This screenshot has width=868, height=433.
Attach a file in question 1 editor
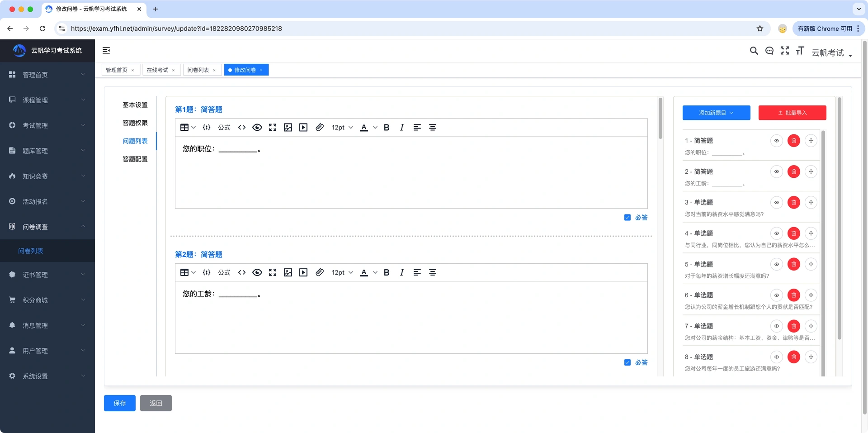pos(320,128)
